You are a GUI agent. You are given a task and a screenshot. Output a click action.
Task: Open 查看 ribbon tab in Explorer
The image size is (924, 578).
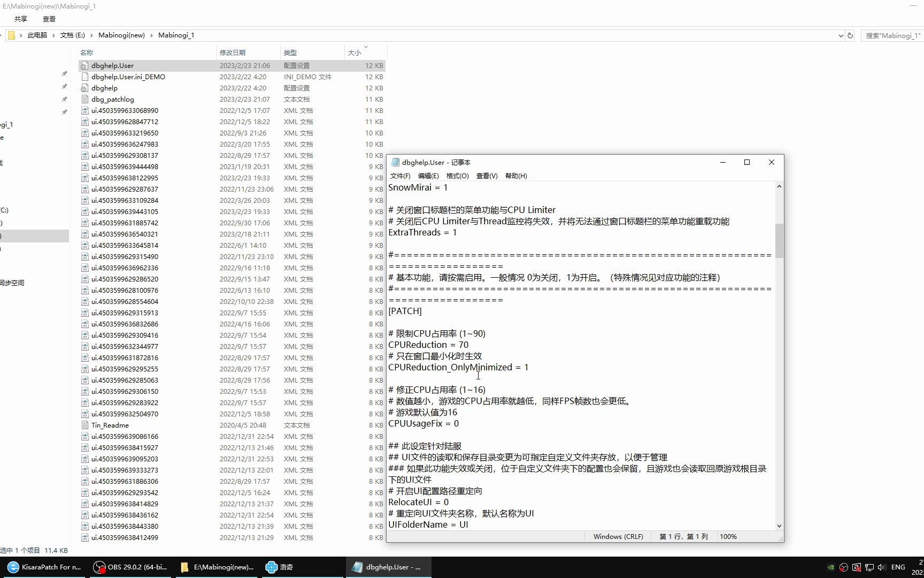tap(49, 19)
